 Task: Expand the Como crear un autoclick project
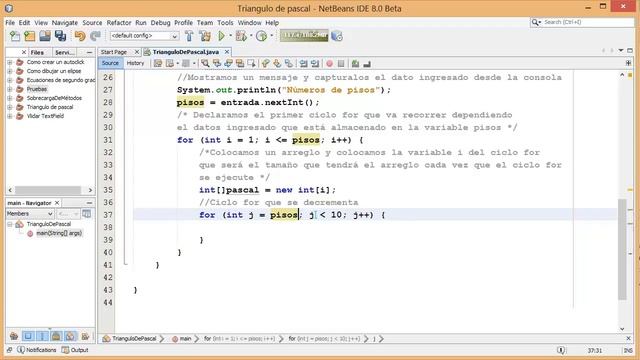click(10, 62)
